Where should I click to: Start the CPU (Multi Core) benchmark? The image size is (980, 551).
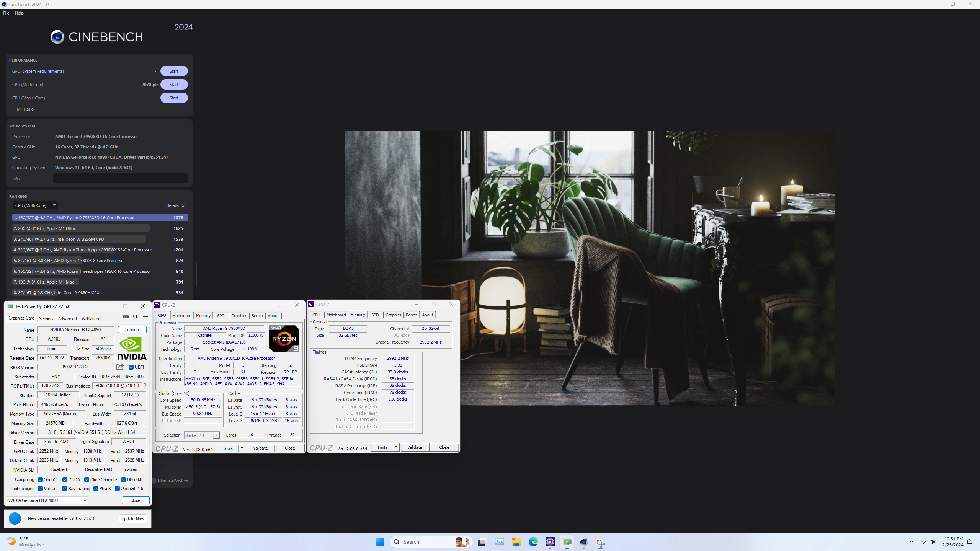174,85
